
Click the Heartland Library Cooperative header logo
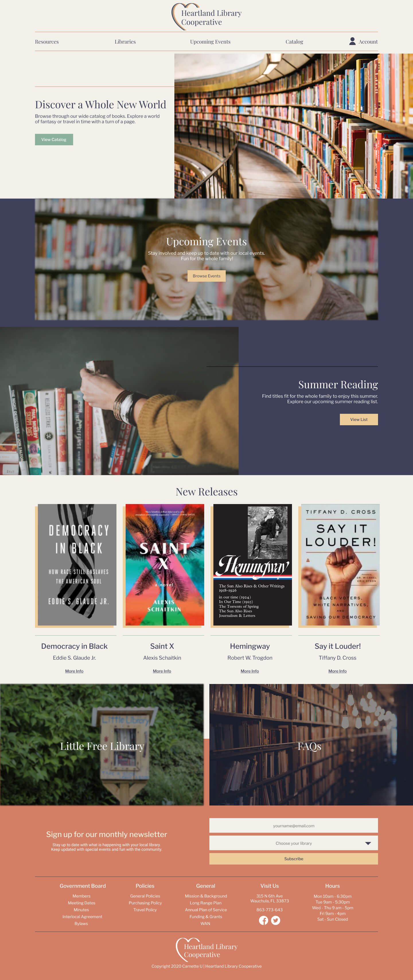[207, 16]
